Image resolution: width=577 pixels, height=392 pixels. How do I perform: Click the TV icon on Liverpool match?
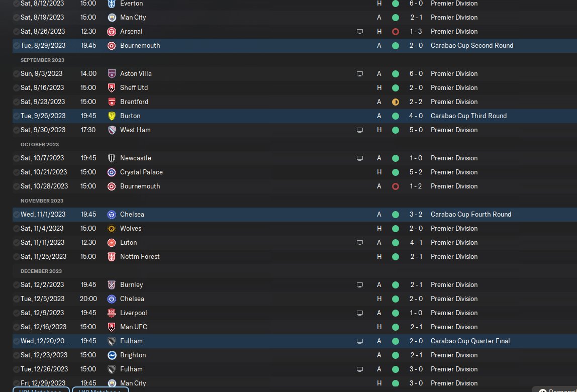pyautogui.click(x=360, y=313)
